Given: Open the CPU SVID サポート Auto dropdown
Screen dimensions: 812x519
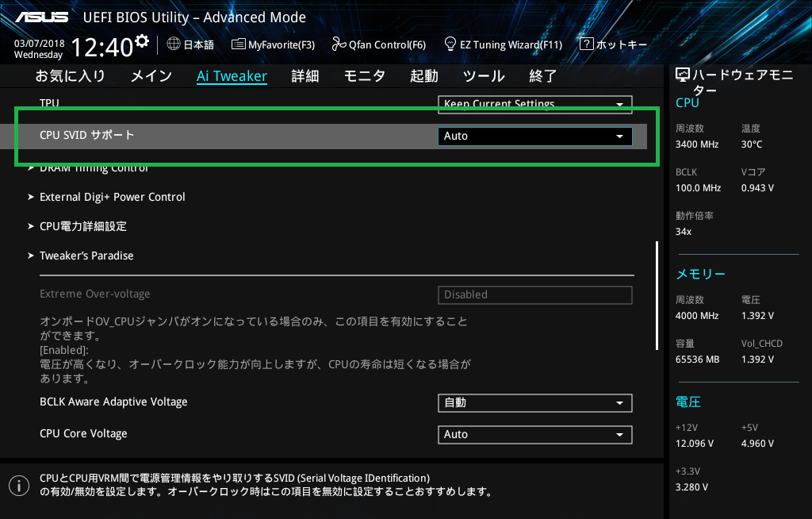Looking at the screenshot, I should (x=535, y=136).
